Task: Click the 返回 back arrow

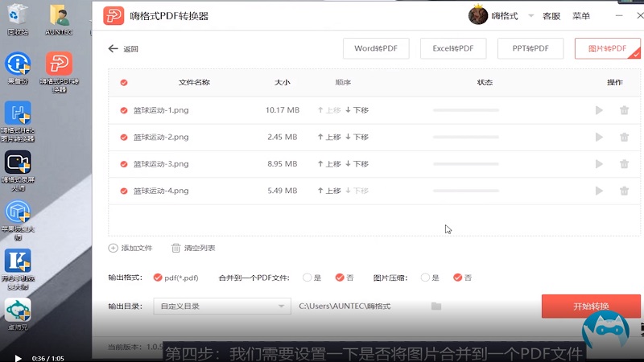Action: 114,49
